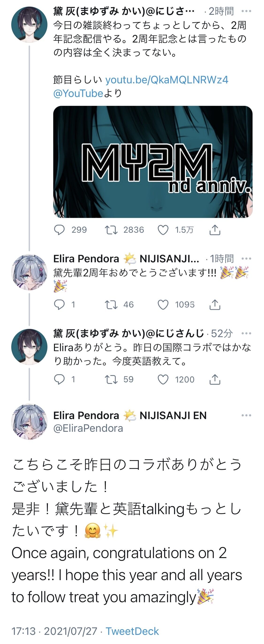Share Mayuzumi's 52分 reply tweet
This screenshot has width=264, height=644.
tap(214, 379)
